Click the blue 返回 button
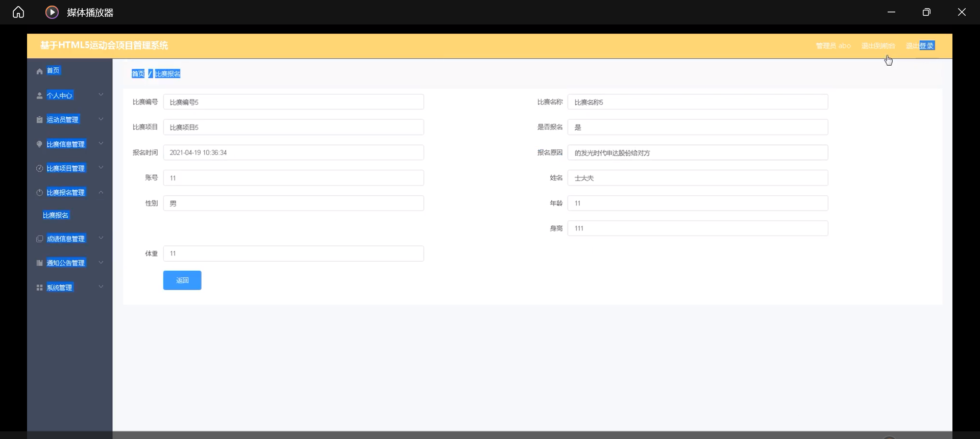980x439 pixels. click(x=182, y=280)
